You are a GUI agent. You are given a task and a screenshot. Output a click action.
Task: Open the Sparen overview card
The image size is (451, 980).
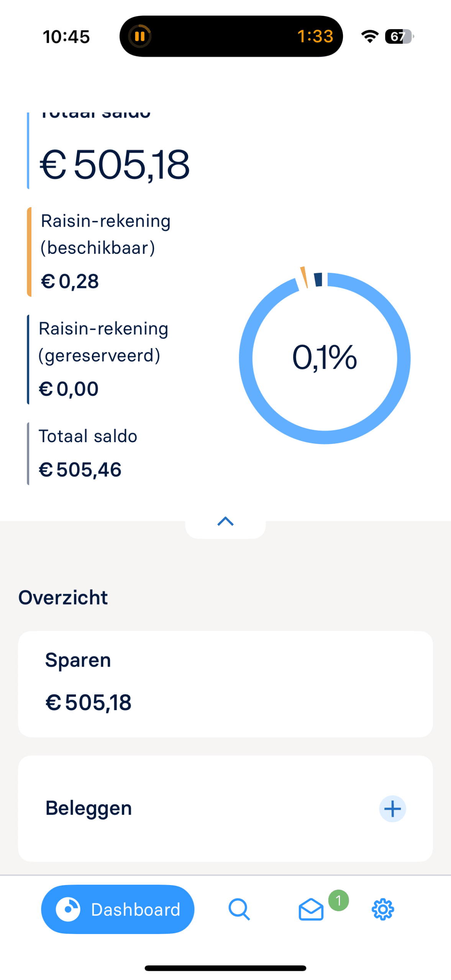click(225, 684)
